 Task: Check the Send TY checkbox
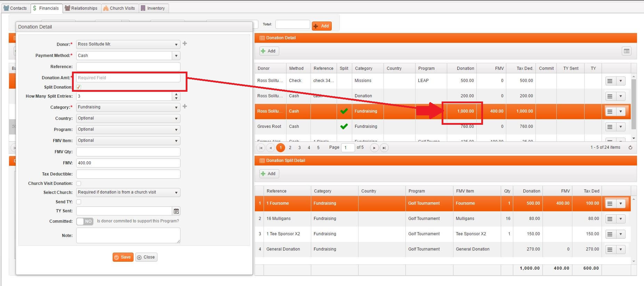(x=79, y=202)
